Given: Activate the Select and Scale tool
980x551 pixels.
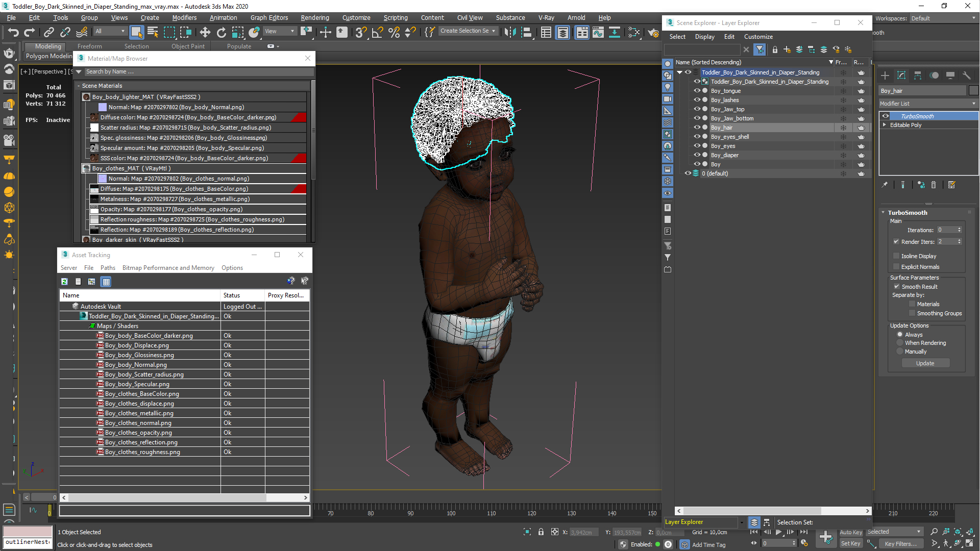Looking at the screenshot, I should pos(238,33).
